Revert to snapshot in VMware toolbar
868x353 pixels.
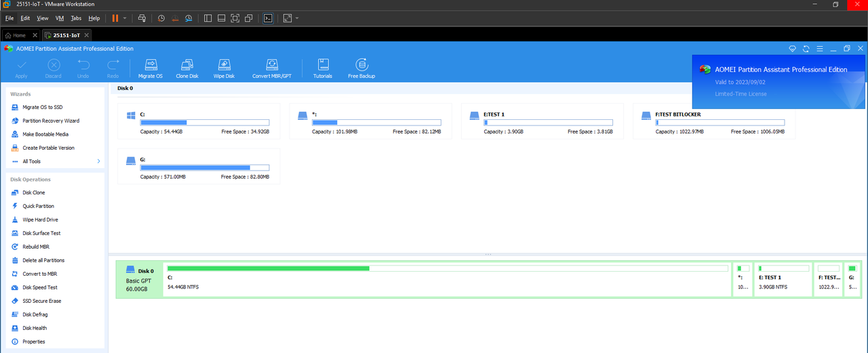click(x=175, y=18)
